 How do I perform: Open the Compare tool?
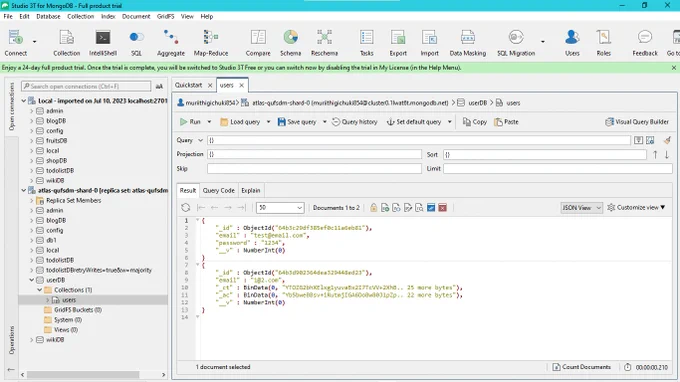pos(258,42)
